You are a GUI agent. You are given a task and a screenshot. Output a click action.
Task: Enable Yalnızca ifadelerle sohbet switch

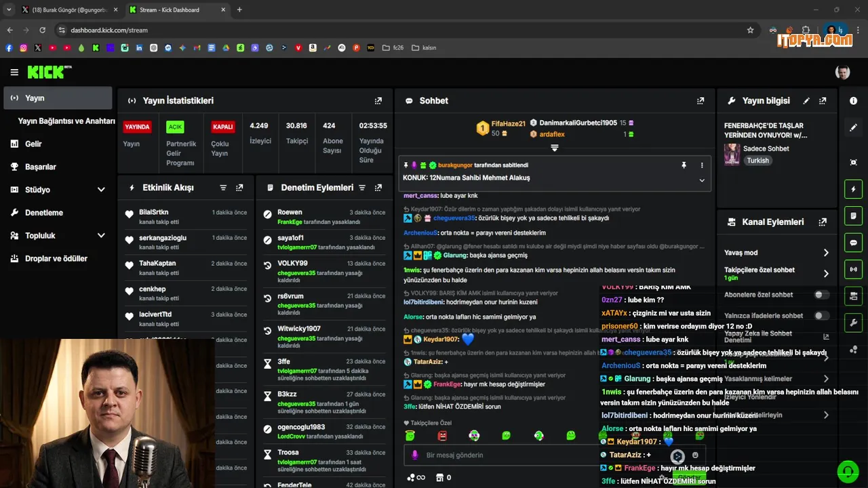[x=821, y=316]
